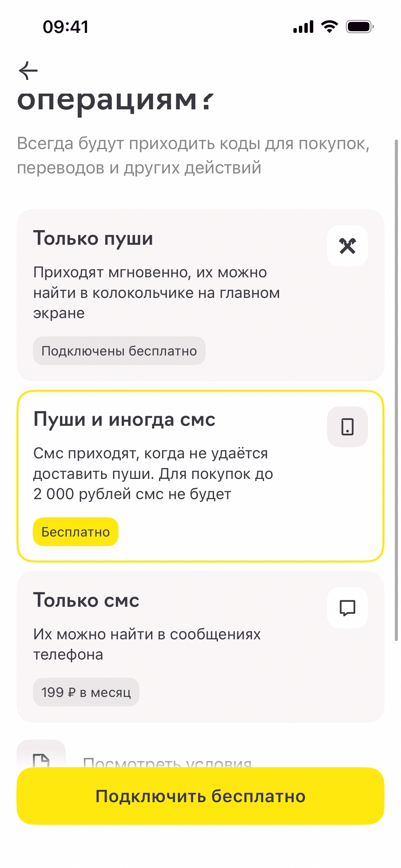Tap the crossed-out icon in Только пуши card

tap(347, 246)
